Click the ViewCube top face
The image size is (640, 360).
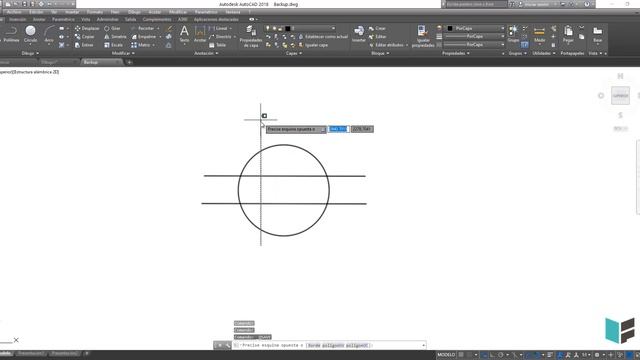[620, 96]
